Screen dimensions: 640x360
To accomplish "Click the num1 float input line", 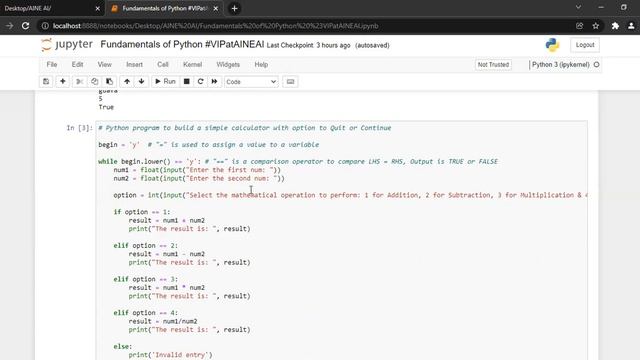I will 197,170.
